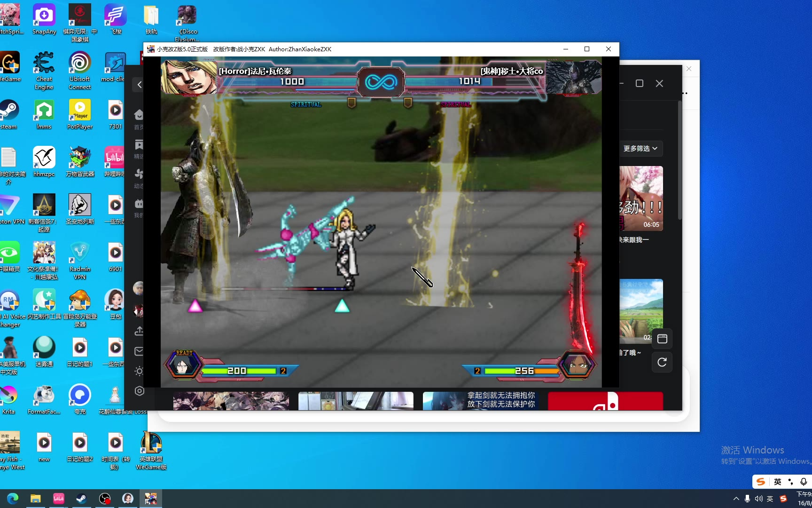Open the PotPlayer desktop shortcut
Viewport: 812px width, 508px height.
click(x=80, y=114)
